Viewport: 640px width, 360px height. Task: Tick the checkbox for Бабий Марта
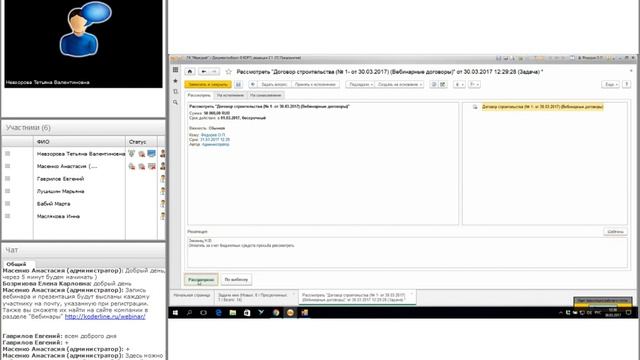coord(7,204)
